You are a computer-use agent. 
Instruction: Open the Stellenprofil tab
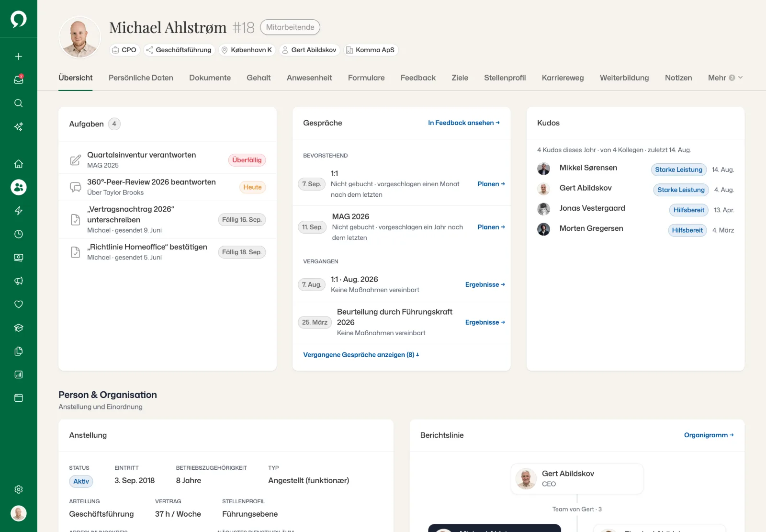[505, 78]
